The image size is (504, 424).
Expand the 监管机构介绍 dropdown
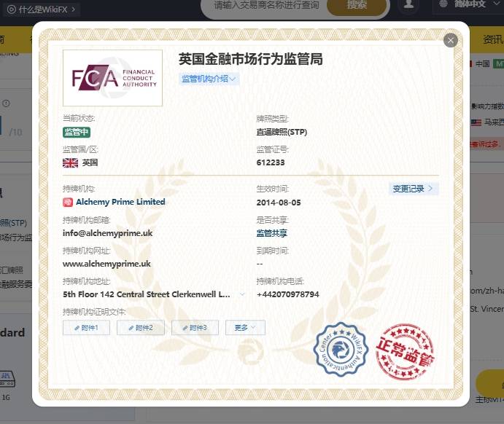(x=209, y=79)
